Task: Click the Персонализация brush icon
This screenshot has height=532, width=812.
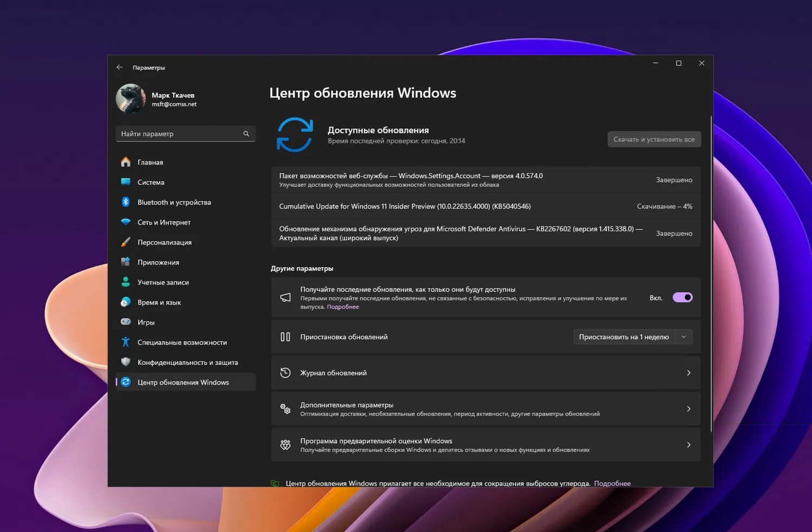Action: 126,242
